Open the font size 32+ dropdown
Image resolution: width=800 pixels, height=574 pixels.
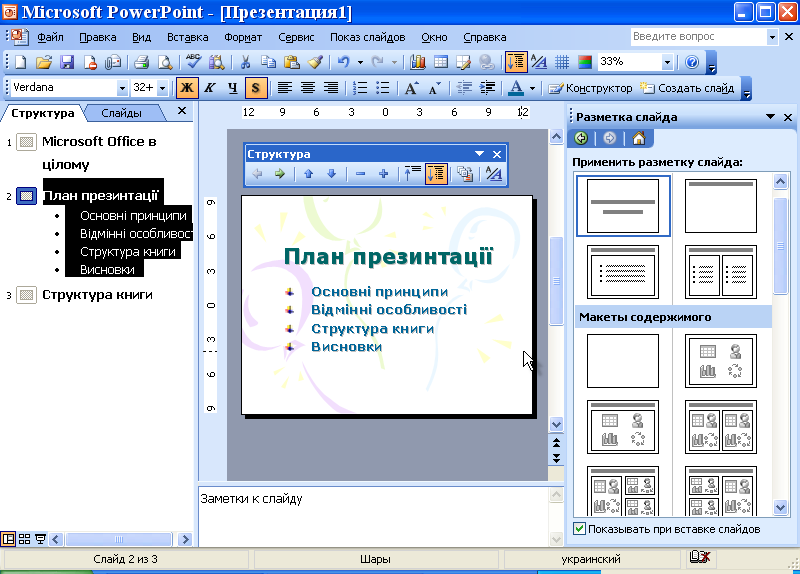point(162,88)
